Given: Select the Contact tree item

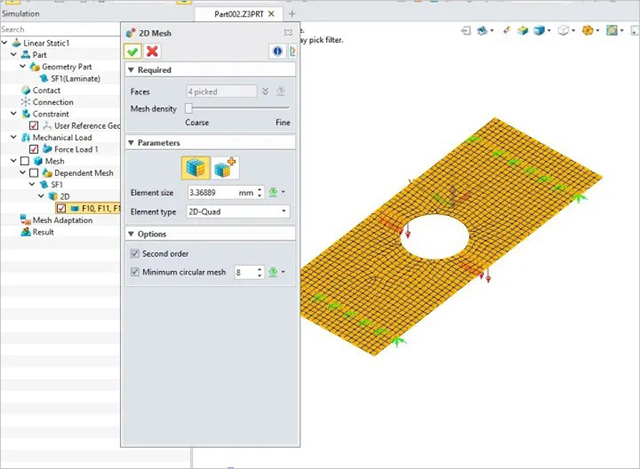Looking at the screenshot, I should click(x=46, y=90).
